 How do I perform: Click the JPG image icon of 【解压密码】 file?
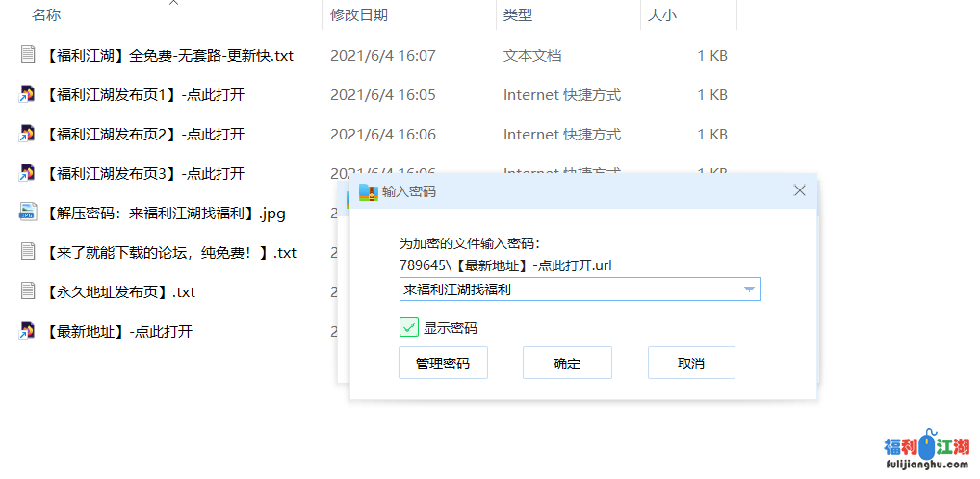coord(28,213)
